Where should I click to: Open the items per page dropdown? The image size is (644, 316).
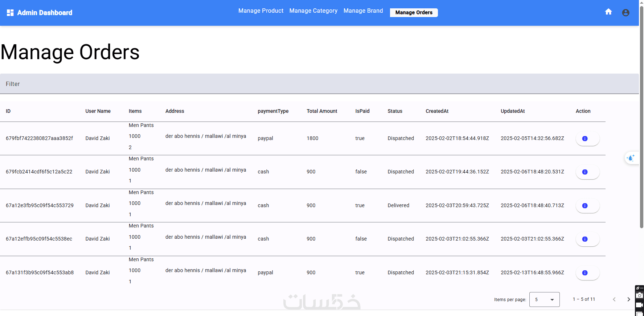pyautogui.click(x=544, y=299)
